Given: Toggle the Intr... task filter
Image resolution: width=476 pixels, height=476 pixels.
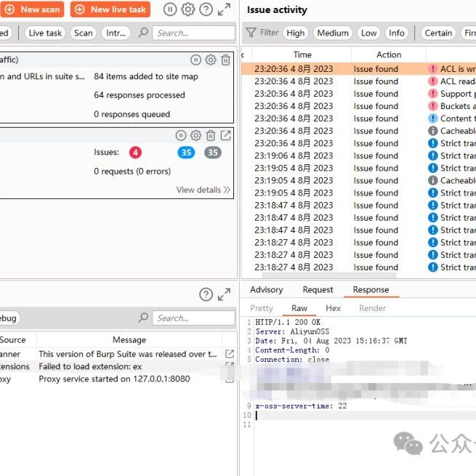Looking at the screenshot, I should point(116,33).
